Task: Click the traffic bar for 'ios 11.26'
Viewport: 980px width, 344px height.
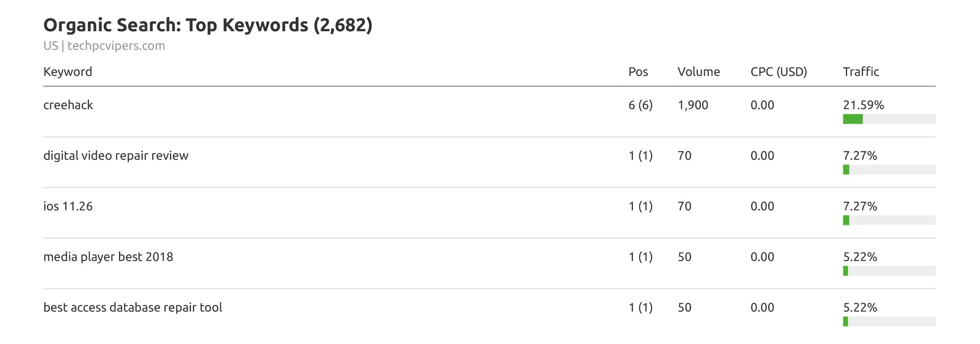Action: coord(889,220)
